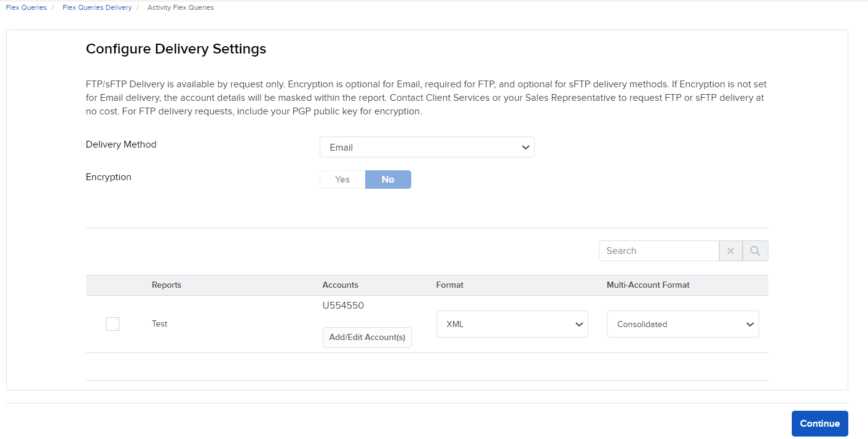
Task: Click account number U554550
Action: click(342, 305)
